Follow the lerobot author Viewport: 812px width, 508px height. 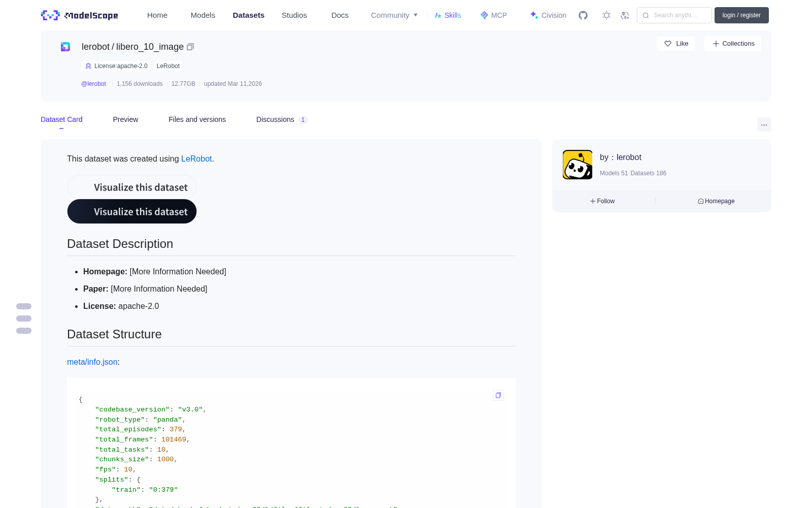602,201
